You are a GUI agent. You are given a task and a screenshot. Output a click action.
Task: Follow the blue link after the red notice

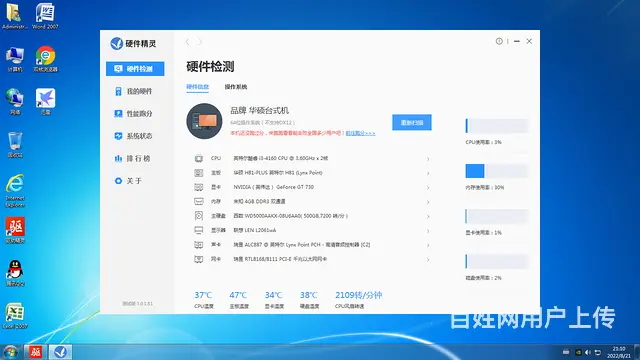click(x=360, y=133)
